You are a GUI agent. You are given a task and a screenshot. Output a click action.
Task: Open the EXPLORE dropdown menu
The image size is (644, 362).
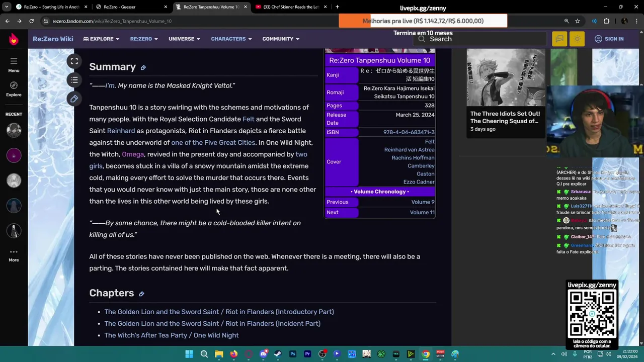(101, 39)
